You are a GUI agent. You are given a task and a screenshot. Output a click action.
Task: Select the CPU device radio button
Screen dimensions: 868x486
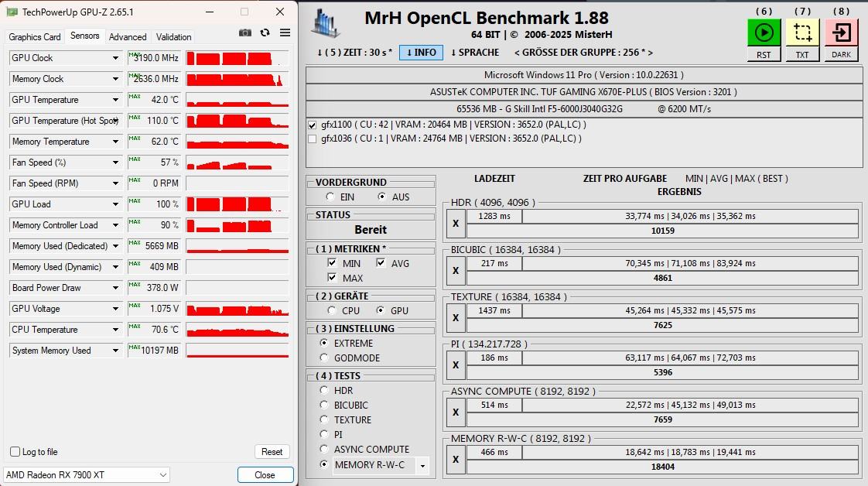coord(332,310)
